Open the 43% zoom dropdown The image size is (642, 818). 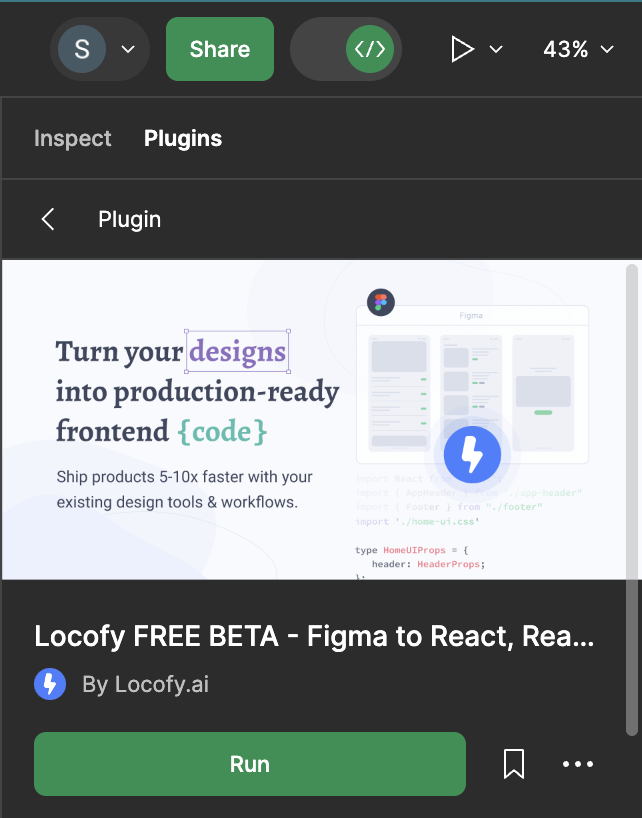pyautogui.click(x=578, y=49)
